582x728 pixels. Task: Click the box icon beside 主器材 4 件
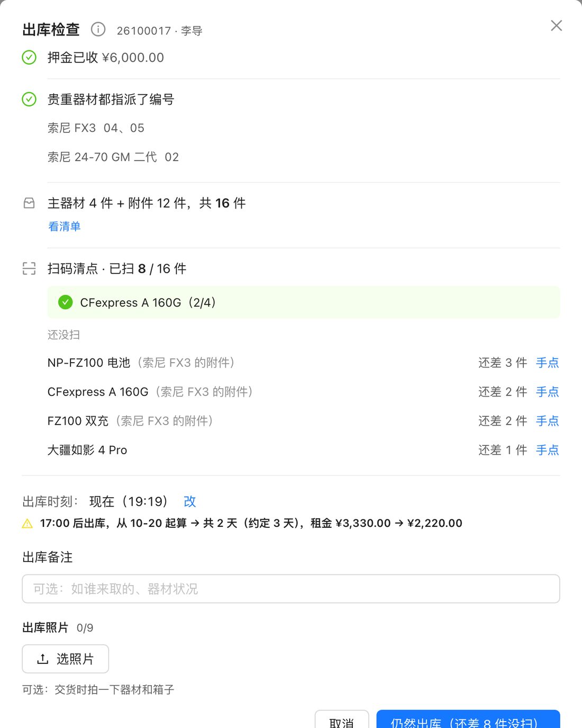coord(29,203)
